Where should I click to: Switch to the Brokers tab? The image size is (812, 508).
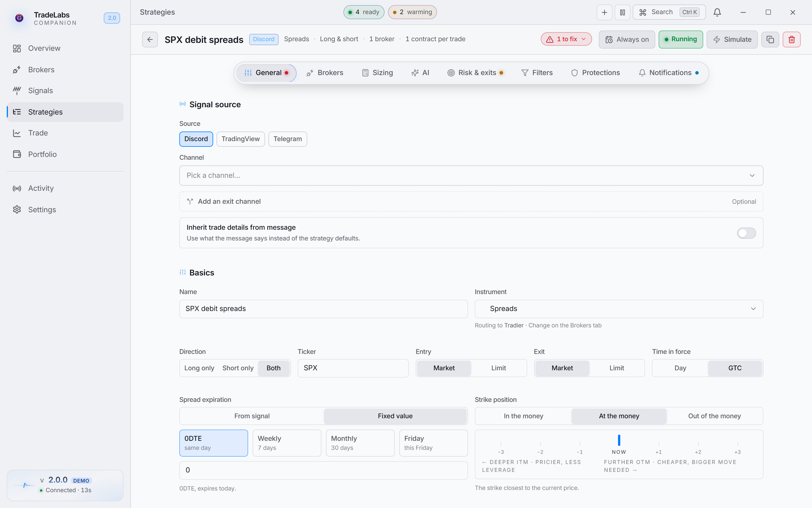click(x=325, y=73)
